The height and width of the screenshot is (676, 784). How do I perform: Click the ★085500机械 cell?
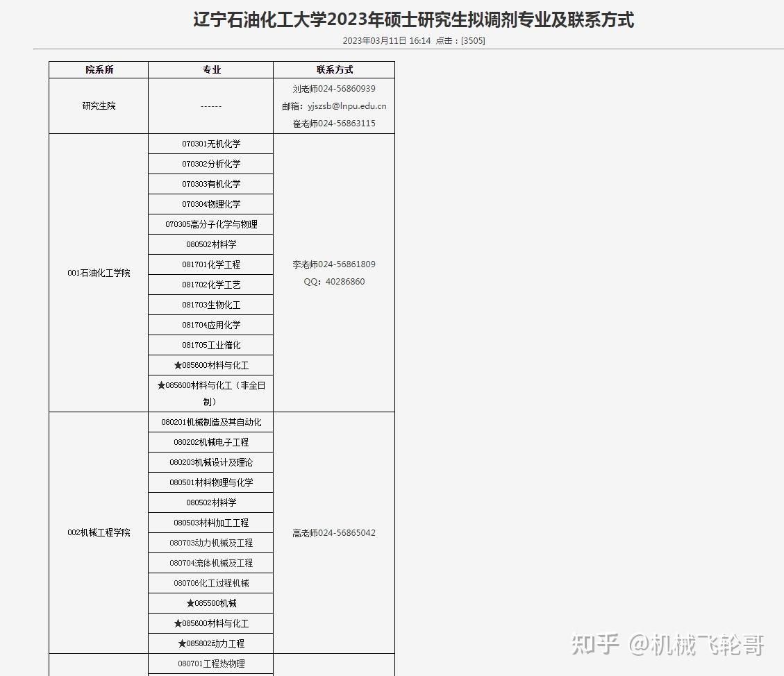pyautogui.click(x=211, y=604)
